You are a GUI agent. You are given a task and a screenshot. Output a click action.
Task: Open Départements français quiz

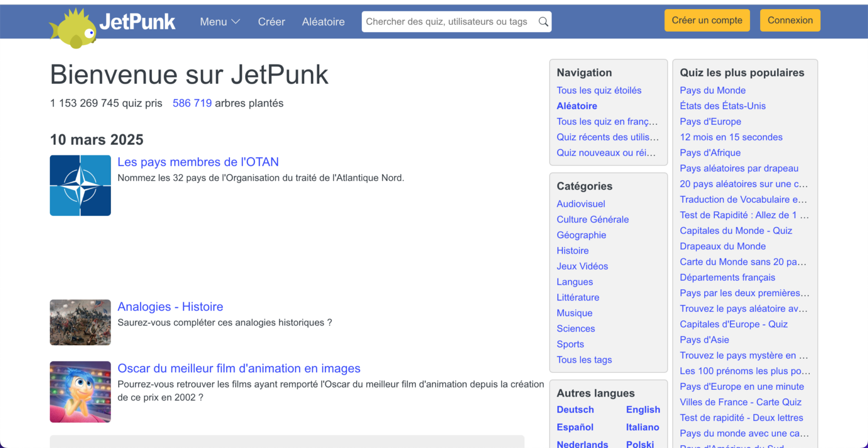[x=727, y=277]
